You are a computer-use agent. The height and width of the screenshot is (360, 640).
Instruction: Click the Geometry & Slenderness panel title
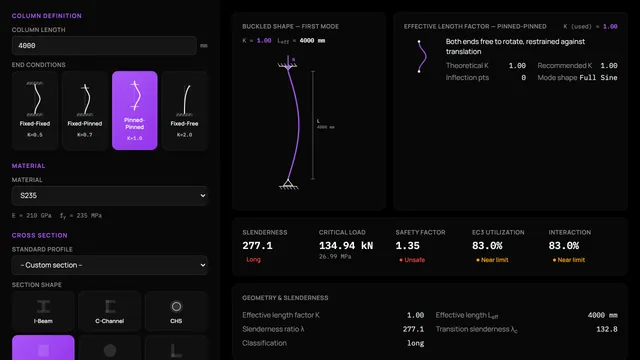click(285, 298)
